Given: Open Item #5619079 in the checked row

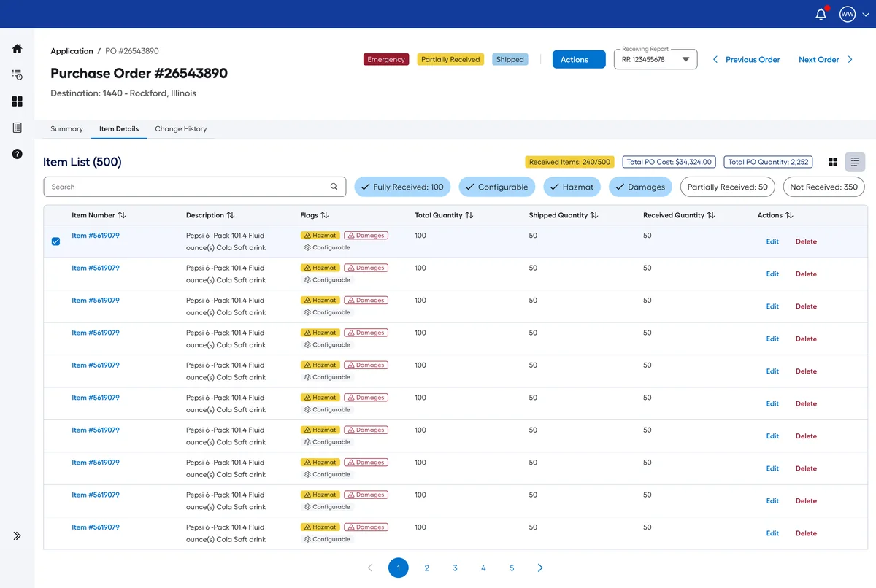Looking at the screenshot, I should coord(96,236).
